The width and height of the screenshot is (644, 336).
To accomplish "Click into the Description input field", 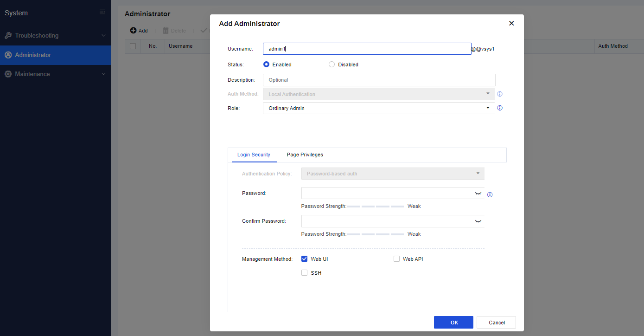I will pos(379,80).
